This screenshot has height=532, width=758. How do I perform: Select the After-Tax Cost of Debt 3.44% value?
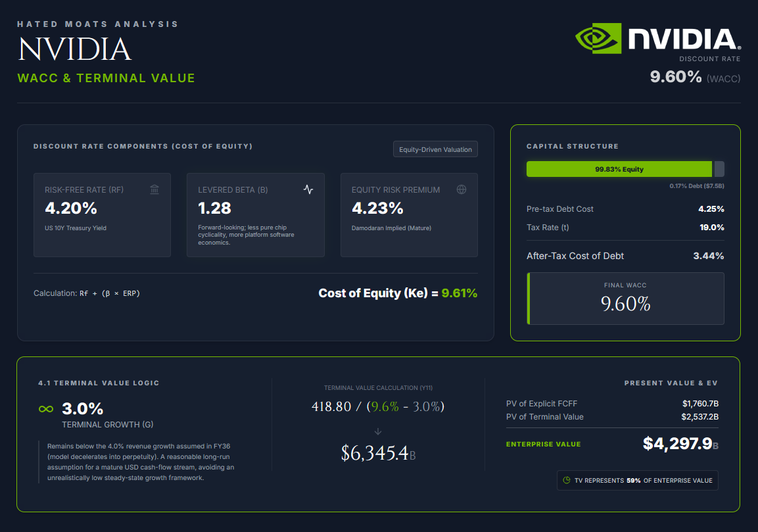click(709, 256)
